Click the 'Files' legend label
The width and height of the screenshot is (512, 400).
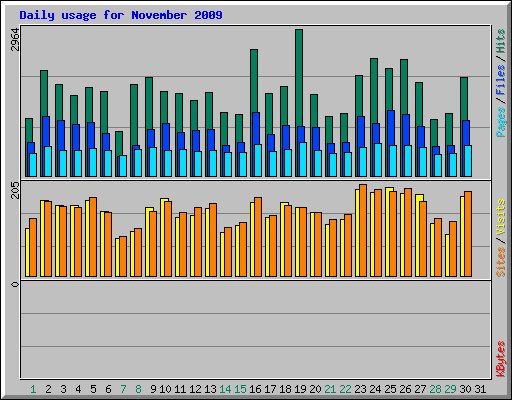tap(500, 80)
